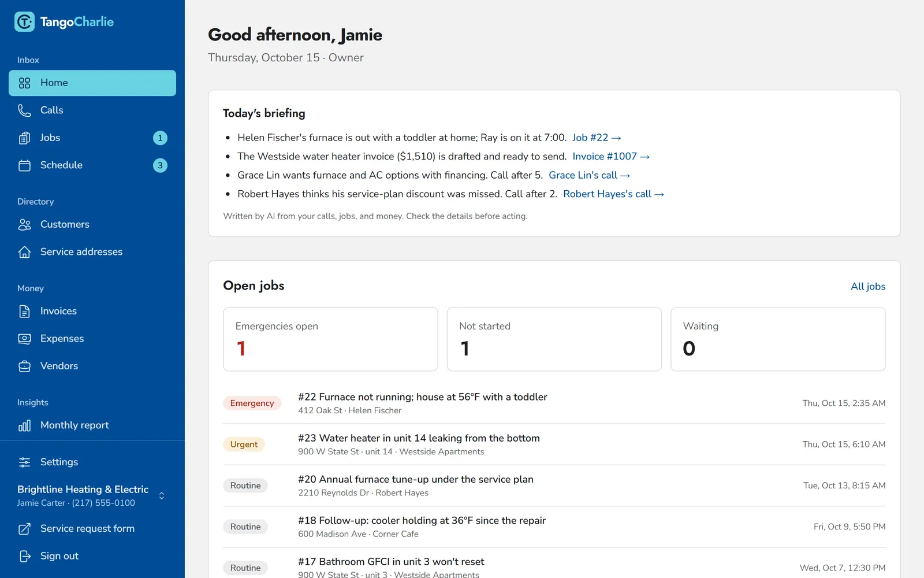The image size is (924, 578).
Task: Click the Emergency tag on job #22
Action: click(x=252, y=403)
